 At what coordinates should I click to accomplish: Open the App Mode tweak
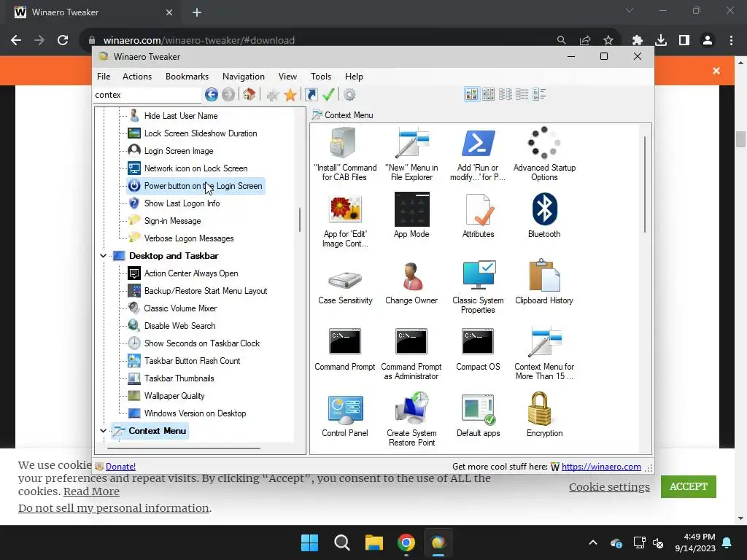pyautogui.click(x=411, y=215)
